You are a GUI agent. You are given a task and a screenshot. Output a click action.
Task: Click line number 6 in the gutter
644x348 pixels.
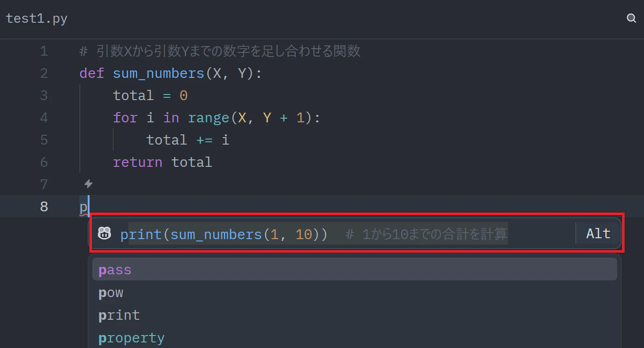(44, 162)
